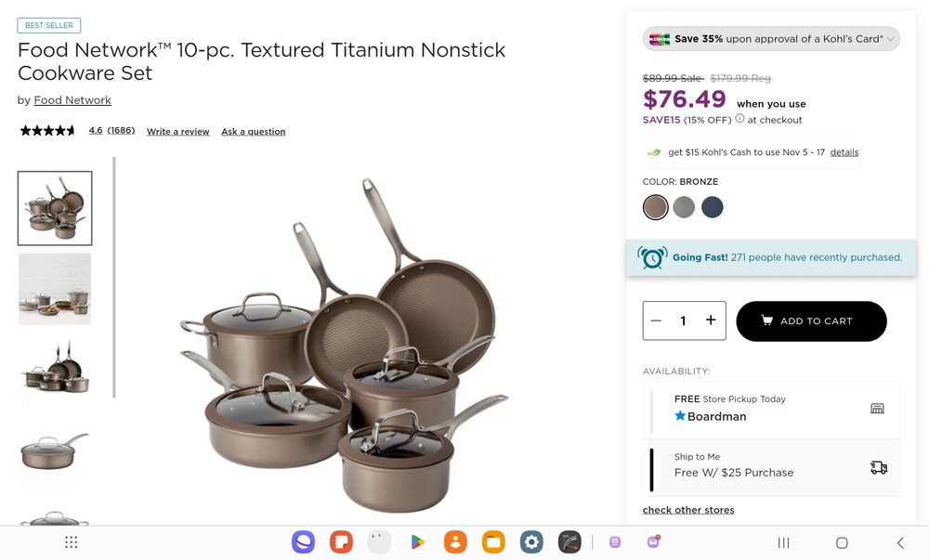Image resolution: width=929 pixels, height=560 pixels.
Task: Tap the Android back arrow
Action: 900,543
